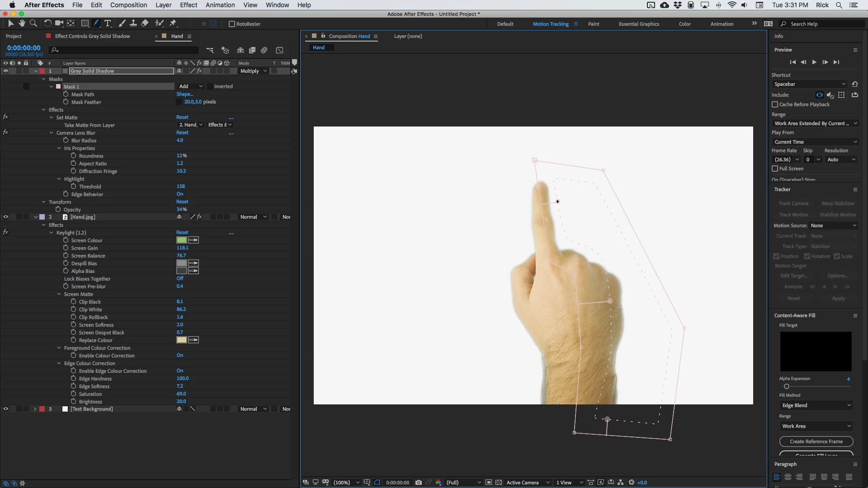Open the Multiply blend mode dropdown
The height and width of the screenshot is (488, 868).
[x=253, y=71]
